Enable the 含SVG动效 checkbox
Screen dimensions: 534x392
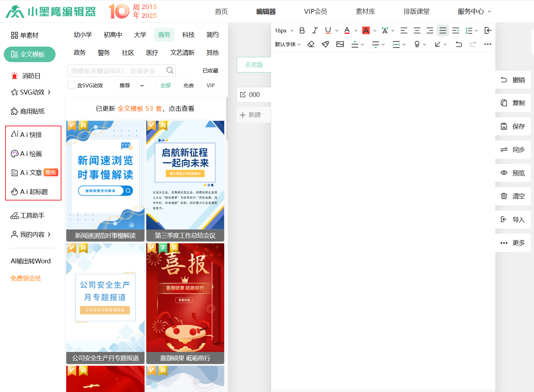pyautogui.click(x=72, y=85)
